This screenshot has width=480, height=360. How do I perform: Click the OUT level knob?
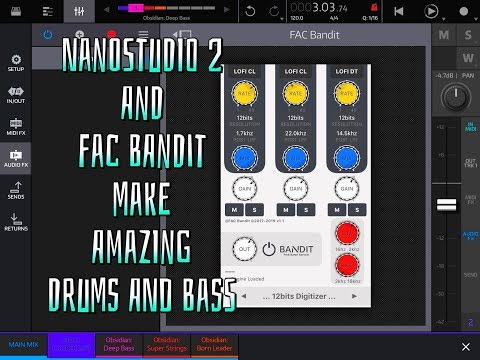point(244,249)
